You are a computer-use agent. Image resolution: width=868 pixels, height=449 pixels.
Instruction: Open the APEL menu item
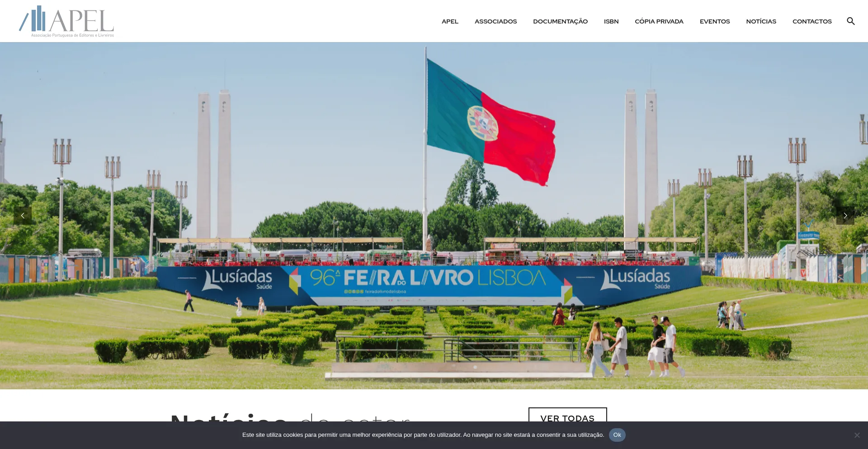pyautogui.click(x=450, y=21)
